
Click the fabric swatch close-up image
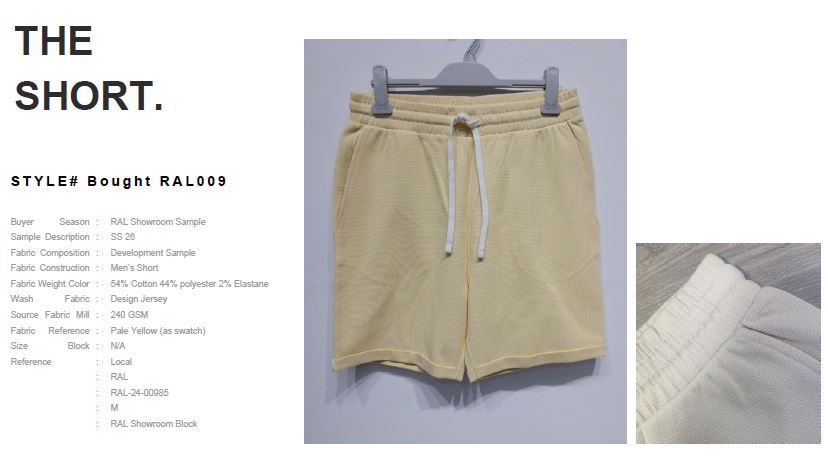(x=728, y=343)
